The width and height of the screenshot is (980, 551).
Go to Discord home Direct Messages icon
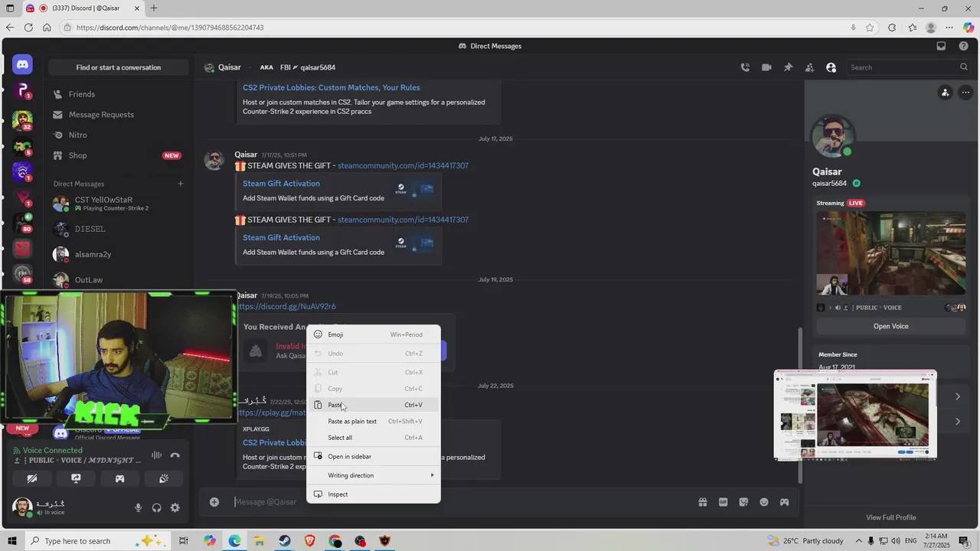[22, 65]
